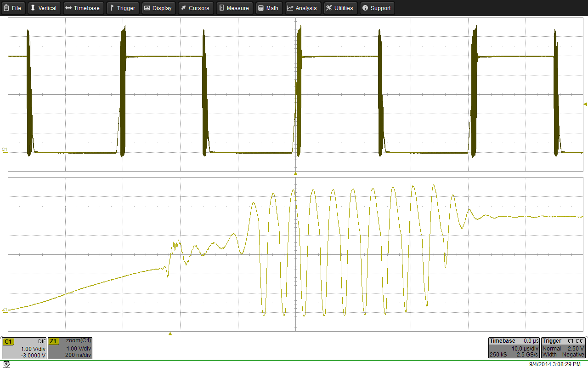Click the yellow C1 channel badge

(x=9, y=341)
